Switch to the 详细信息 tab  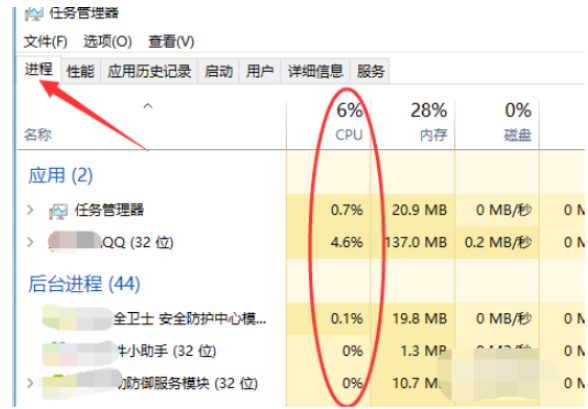315,71
